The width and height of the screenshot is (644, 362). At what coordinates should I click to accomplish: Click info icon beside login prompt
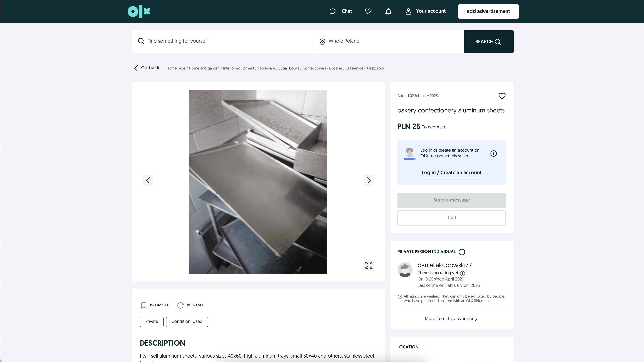pos(493,153)
